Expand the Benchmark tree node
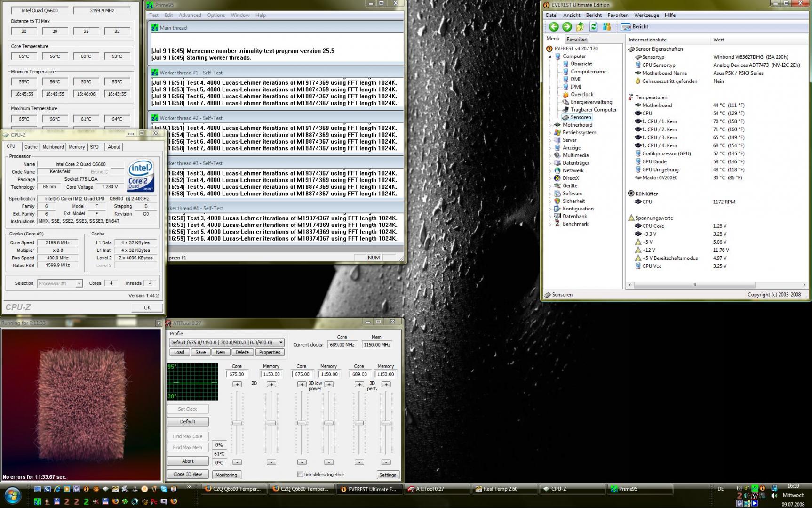 (x=549, y=224)
